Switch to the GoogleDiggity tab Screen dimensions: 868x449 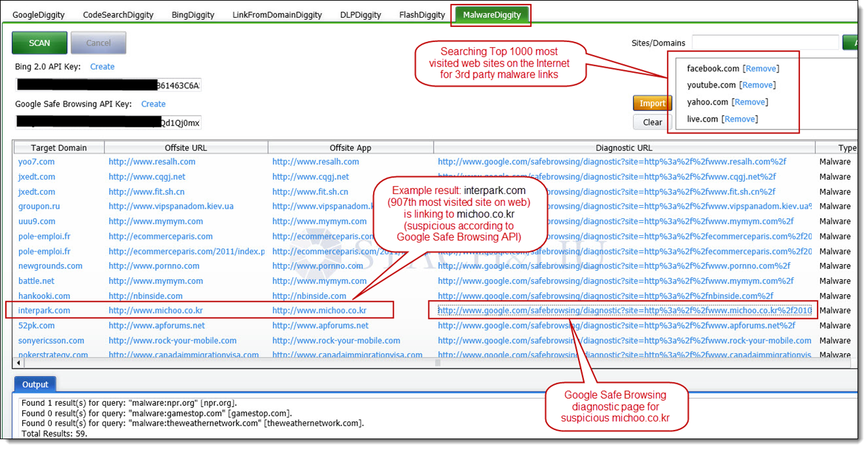(37, 14)
